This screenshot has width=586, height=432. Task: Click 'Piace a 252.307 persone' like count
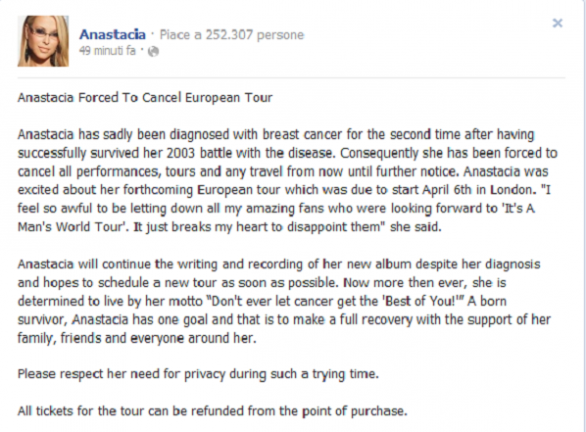pos(232,35)
